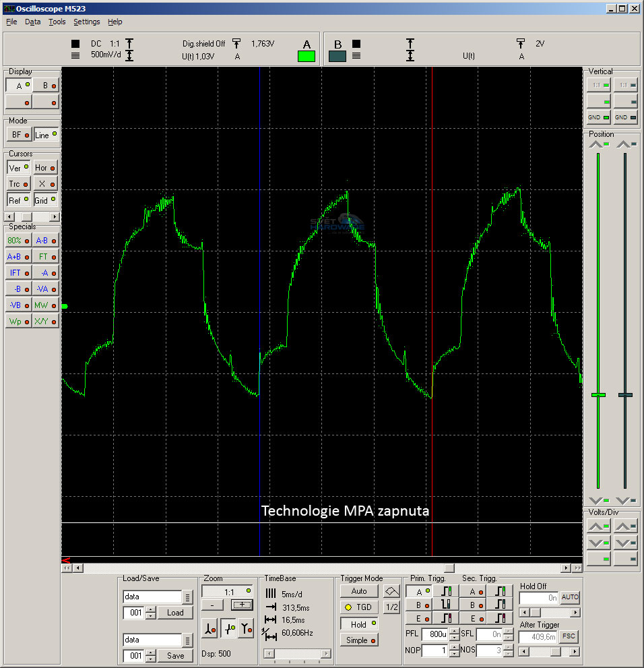
Task: Click the slope selector icon next to Auto trigger
Action: [x=392, y=591]
